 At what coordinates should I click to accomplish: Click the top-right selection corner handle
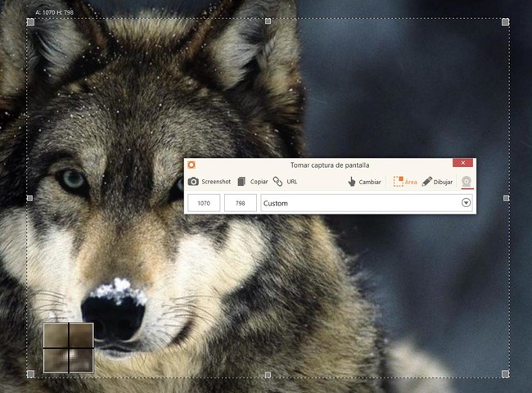(x=505, y=22)
